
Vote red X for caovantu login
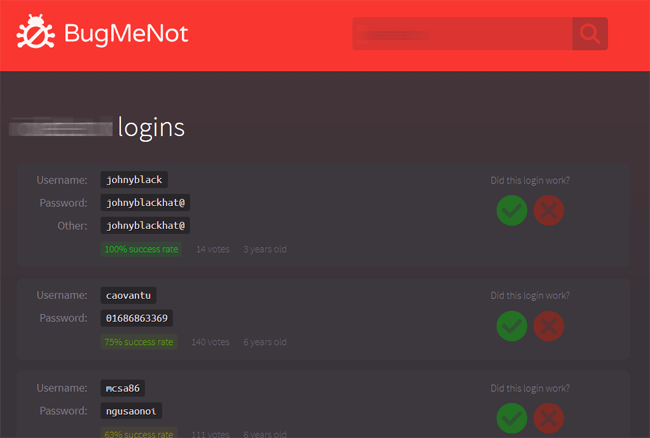pos(548,326)
